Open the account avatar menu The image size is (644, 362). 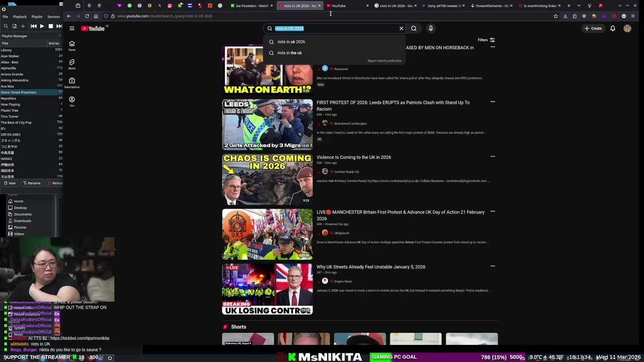pos(627,29)
